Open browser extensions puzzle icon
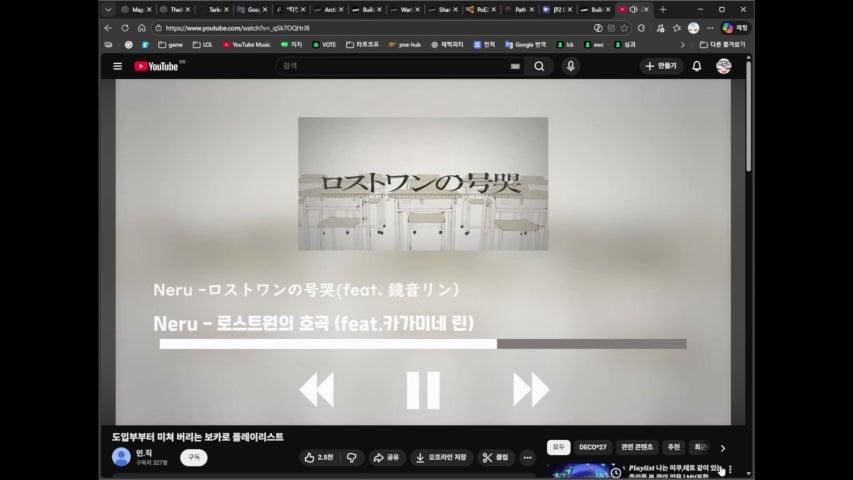853x480 pixels. pos(641,28)
